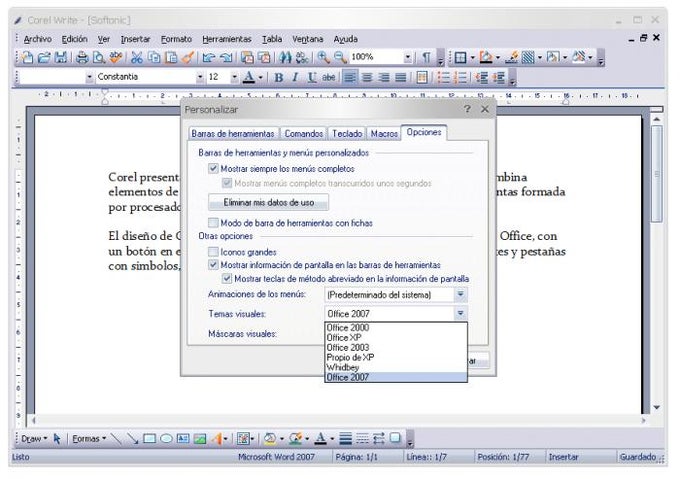
Task: Switch to 'Barras de herramientas' tab
Action: 233,134
